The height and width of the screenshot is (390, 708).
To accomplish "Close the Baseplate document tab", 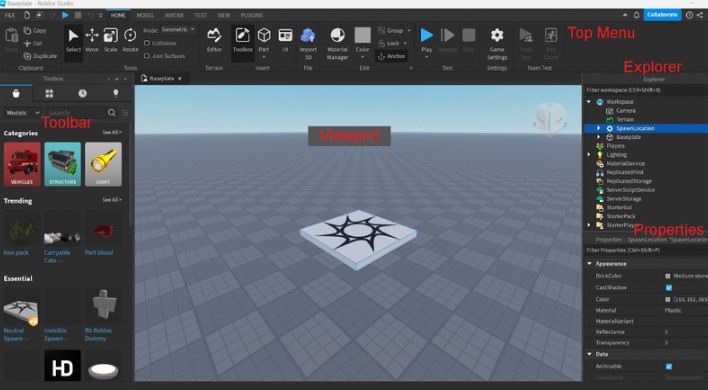I will coord(179,79).
